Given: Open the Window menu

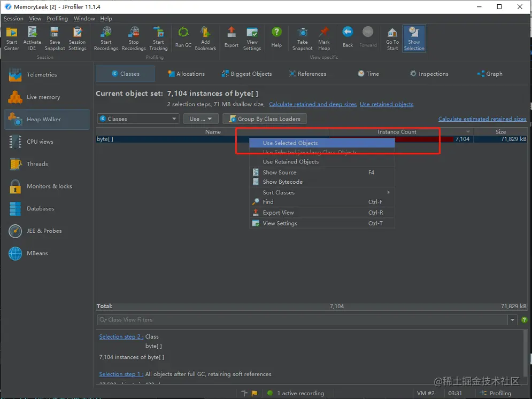Looking at the screenshot, I should [84, 19].
